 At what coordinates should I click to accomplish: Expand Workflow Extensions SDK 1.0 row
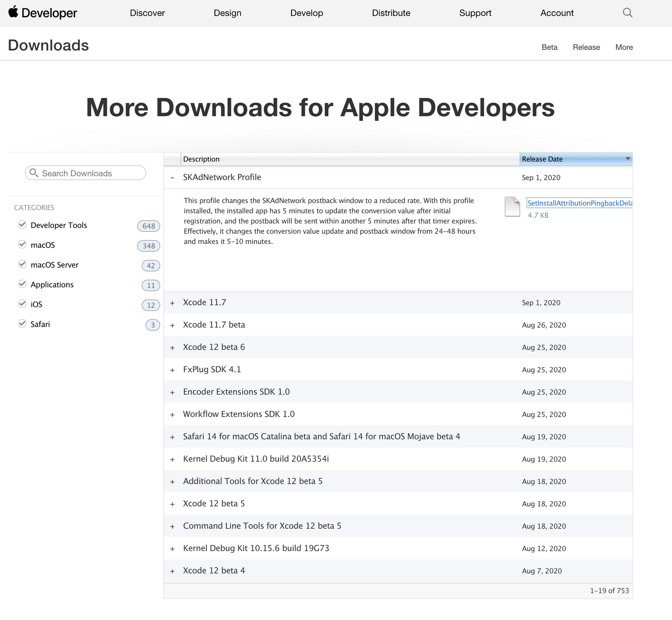[172, 415]
